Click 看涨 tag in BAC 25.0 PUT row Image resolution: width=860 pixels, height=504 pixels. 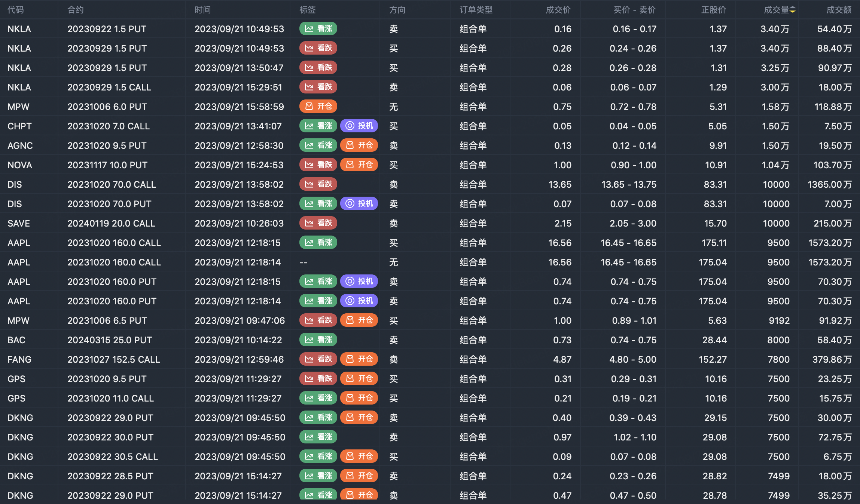click(318, 339)
